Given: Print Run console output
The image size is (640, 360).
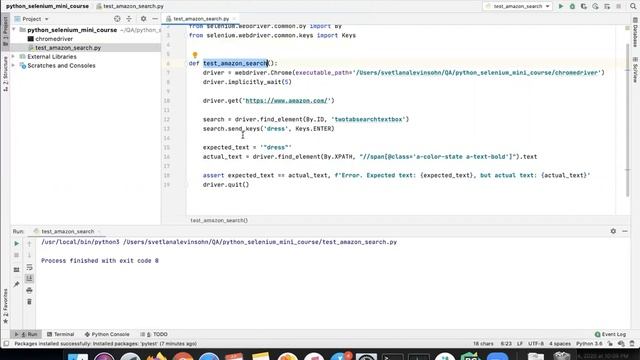Looking at the screenshot, I should pos(29,290).
